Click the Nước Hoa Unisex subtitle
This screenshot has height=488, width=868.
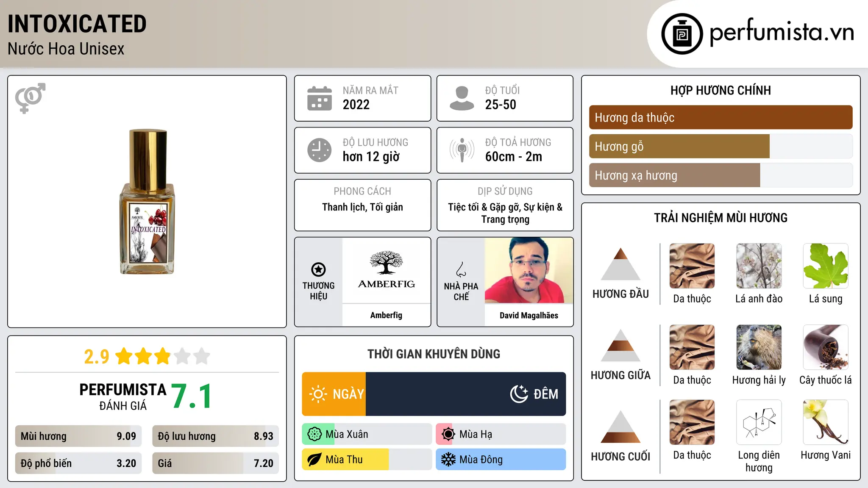coord(66,49)
